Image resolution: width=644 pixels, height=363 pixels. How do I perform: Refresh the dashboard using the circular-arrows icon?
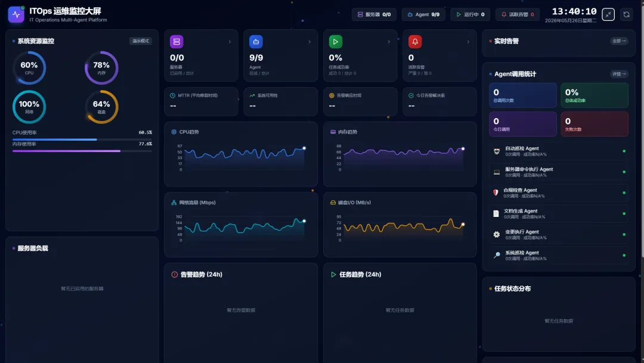point(626,14)
